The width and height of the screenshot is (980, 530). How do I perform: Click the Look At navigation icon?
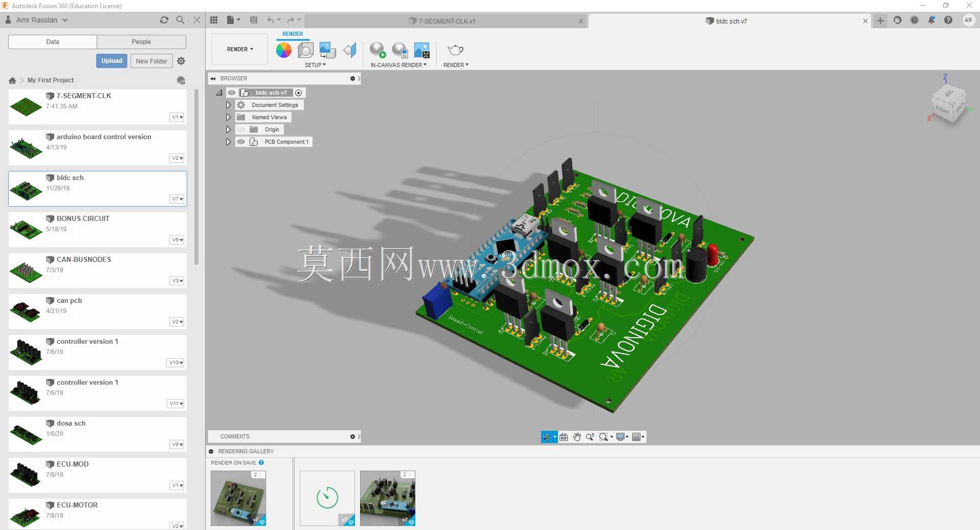(564, 437)
